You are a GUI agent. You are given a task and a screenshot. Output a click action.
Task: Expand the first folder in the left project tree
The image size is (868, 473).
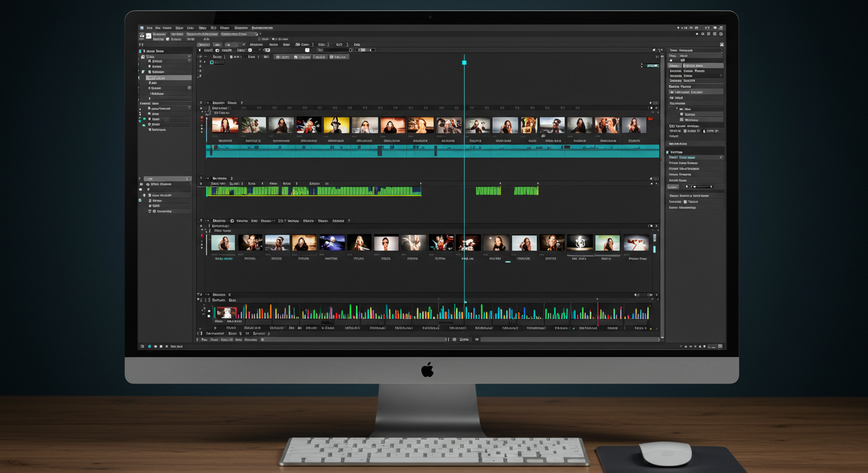click(143, 57)
